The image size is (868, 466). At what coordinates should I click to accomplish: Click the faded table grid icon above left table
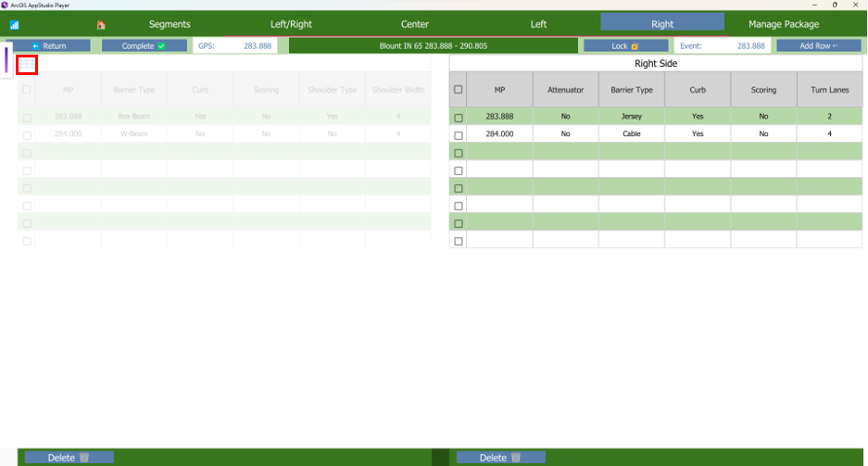point(27,65)
